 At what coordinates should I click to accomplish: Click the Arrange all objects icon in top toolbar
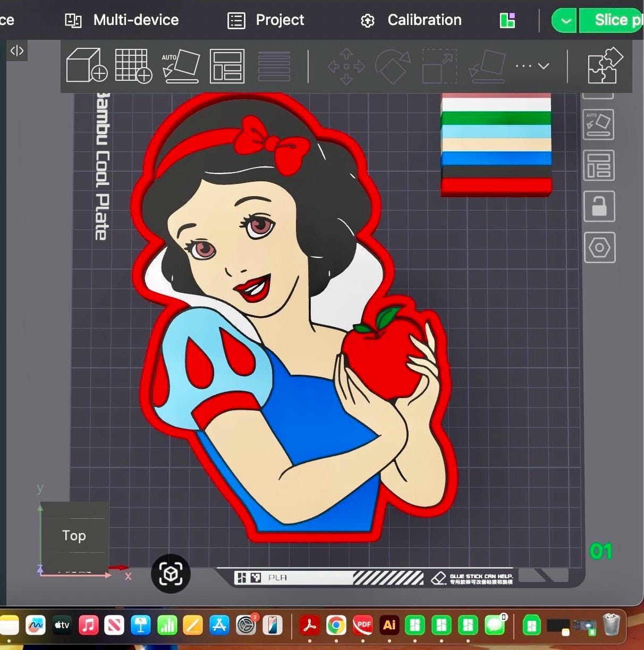227,66
